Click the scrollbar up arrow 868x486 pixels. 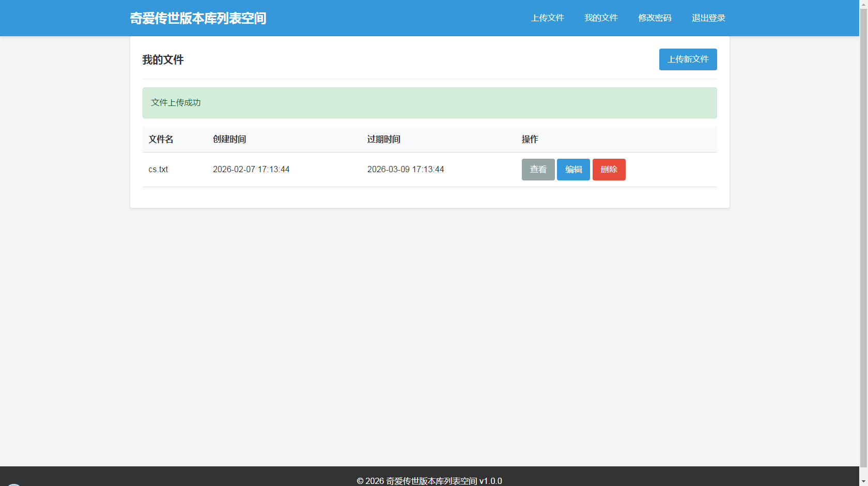point(863,3)
